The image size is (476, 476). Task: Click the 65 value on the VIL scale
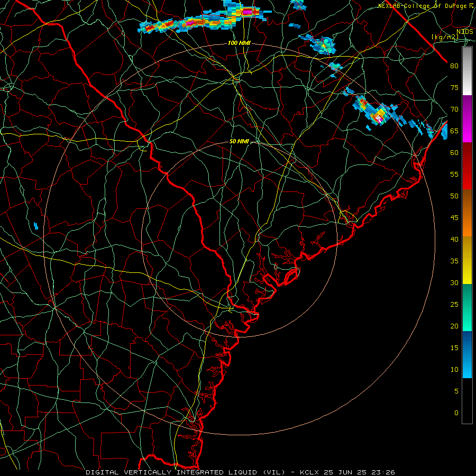coord(454,131)
